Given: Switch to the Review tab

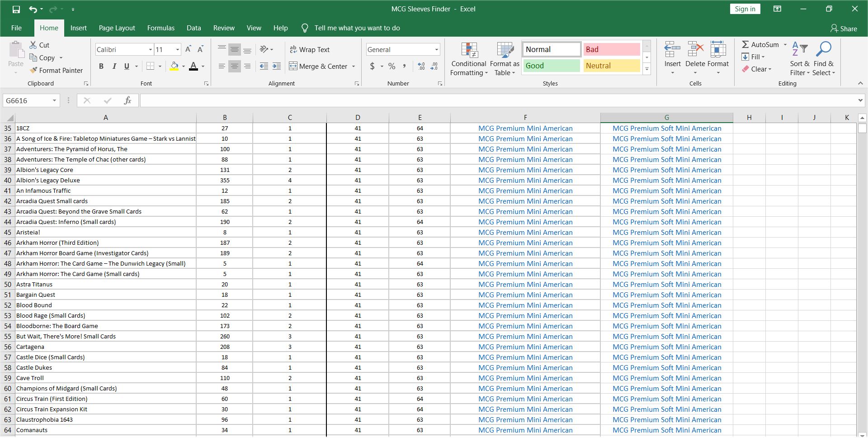Looking at the screenshot, I should [x=224, y=28].
